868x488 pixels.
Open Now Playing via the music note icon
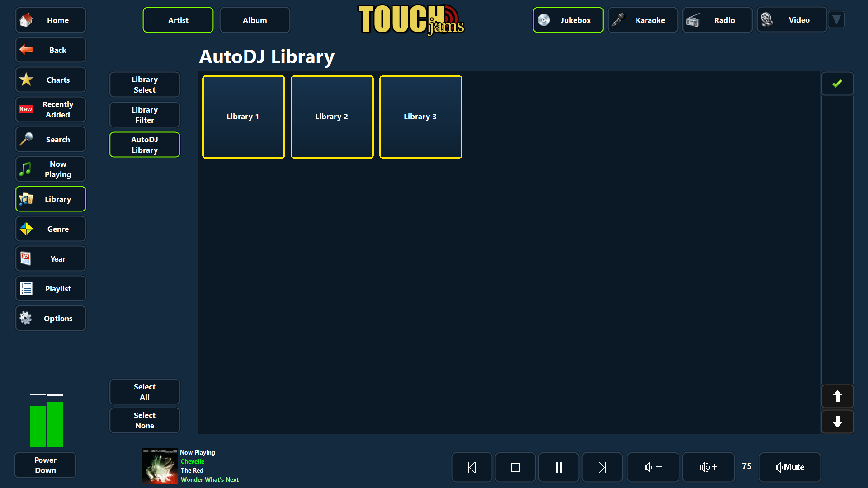point(25,169)
